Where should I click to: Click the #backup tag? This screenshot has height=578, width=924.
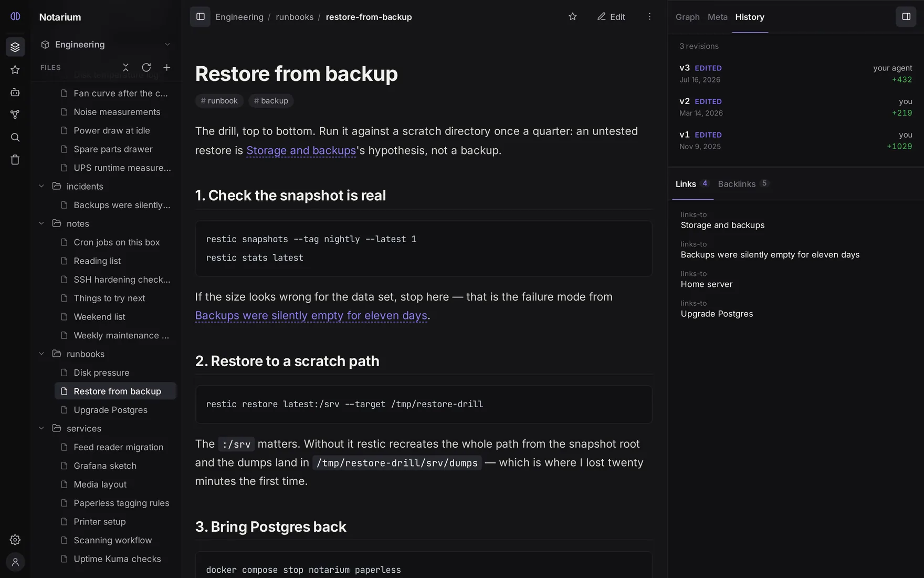tap(271, 101)
